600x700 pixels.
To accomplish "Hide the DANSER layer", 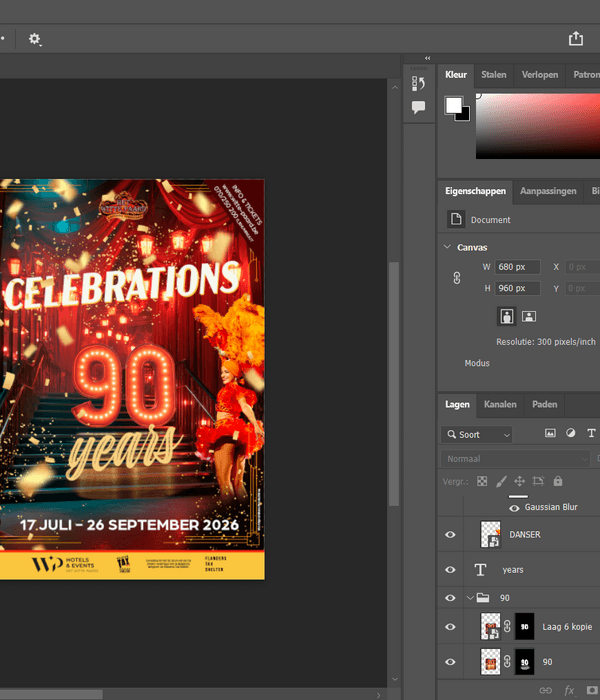I will click(450, 535).
